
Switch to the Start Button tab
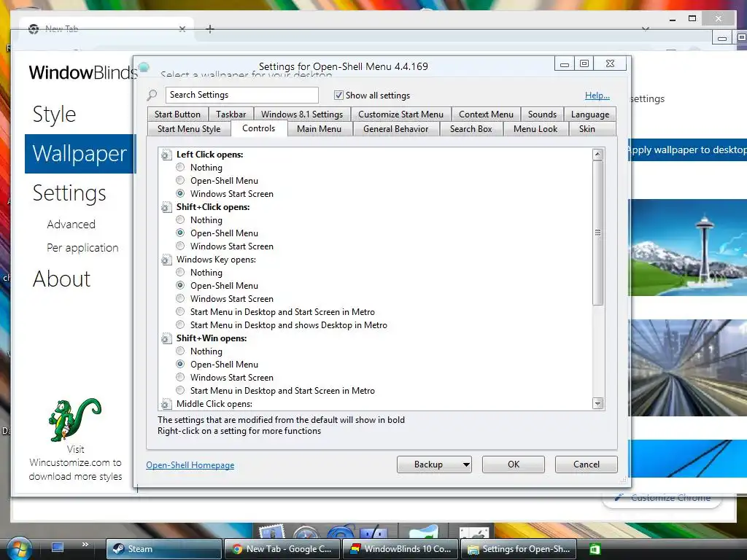click(177, 114)
